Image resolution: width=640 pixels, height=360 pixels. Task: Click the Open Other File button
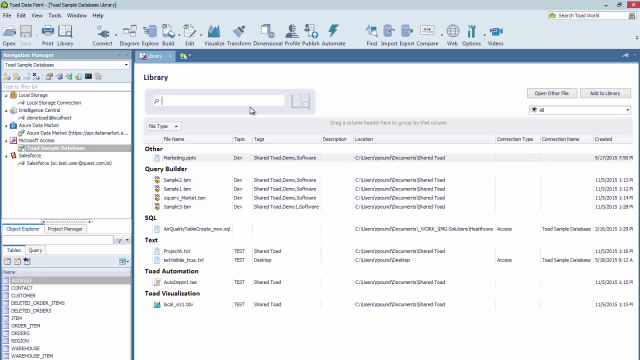click(552, 93)
